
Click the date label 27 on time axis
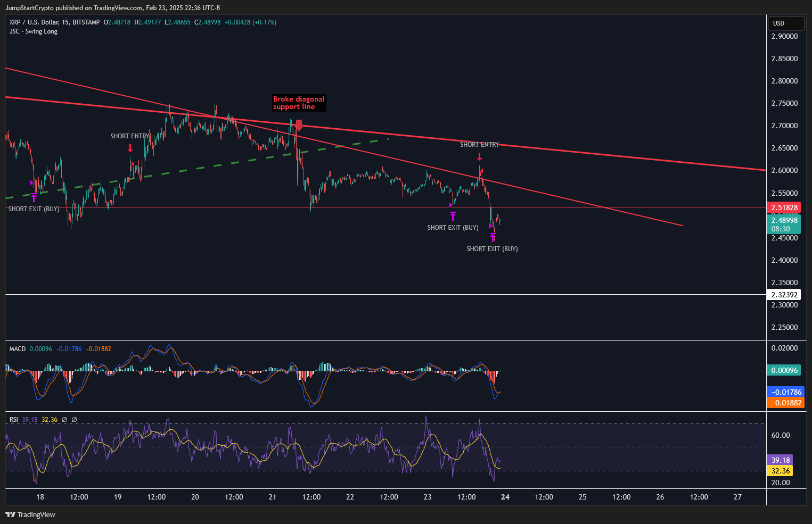[x=737, y=497]
